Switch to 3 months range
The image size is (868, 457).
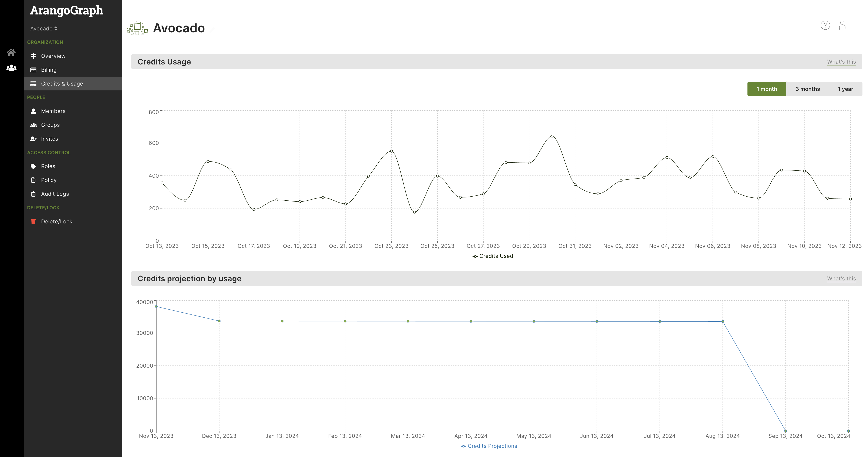click(x=807, y=89)
